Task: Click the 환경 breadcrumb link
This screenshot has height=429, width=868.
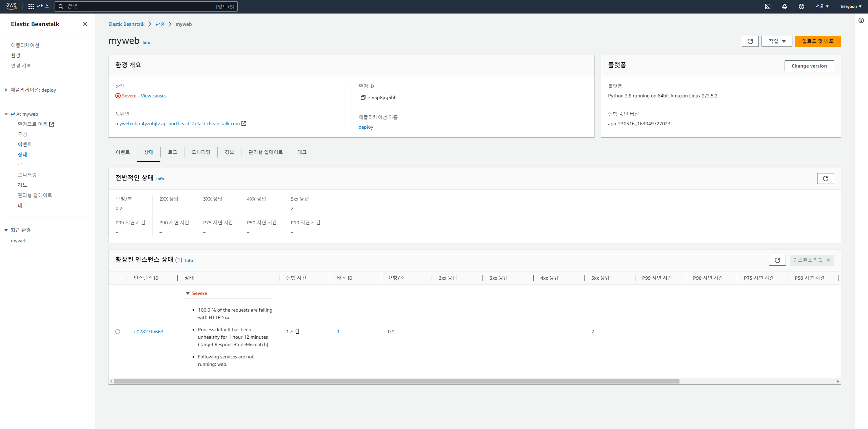Action: point(160,24)
